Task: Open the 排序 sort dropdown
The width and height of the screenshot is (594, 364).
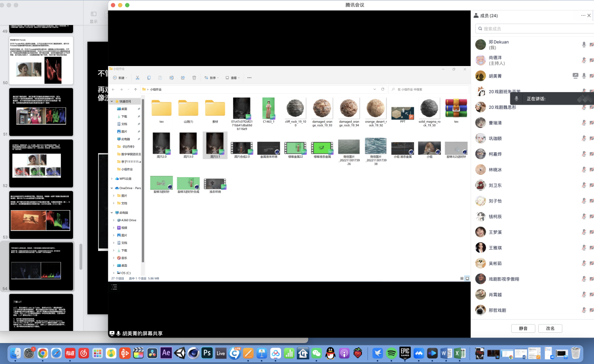Action: tap(212, 78)
